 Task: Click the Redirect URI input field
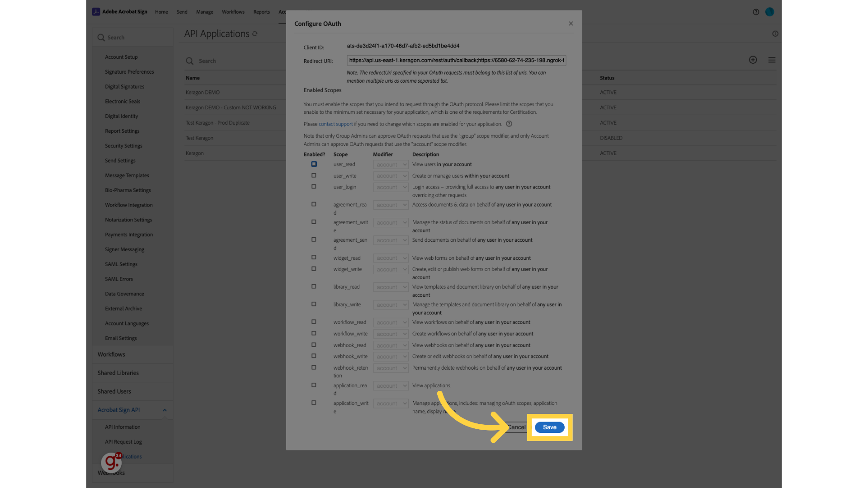(x=457, y=61)
